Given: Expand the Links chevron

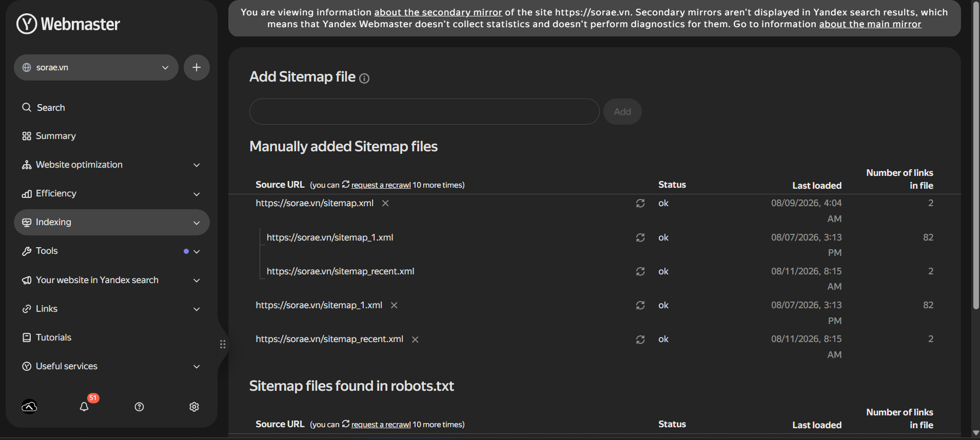Looking at the screenshot, I should coord(197,309).
